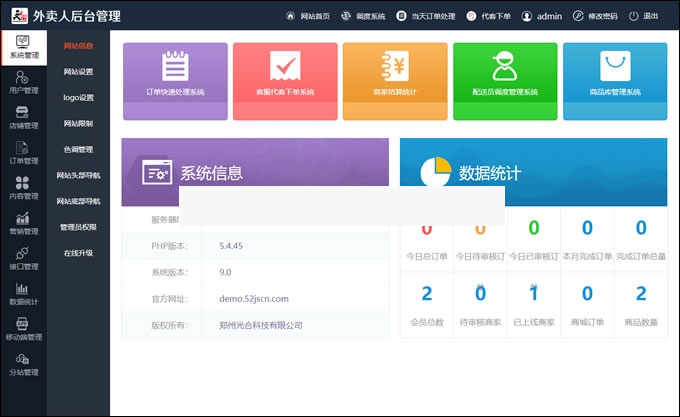Select 数据统计 in the left sidebar
This screenshot has width=680, height=417.
click(23, 294)
